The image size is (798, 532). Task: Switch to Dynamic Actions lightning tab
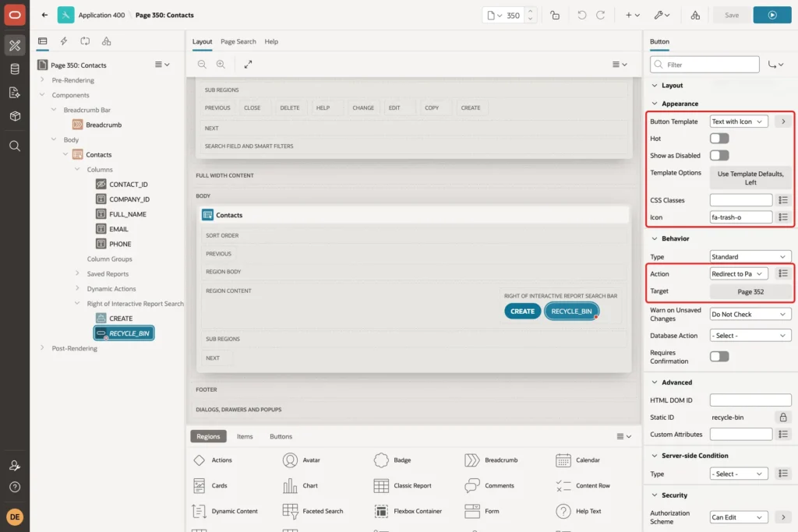[x=64, y=41]
